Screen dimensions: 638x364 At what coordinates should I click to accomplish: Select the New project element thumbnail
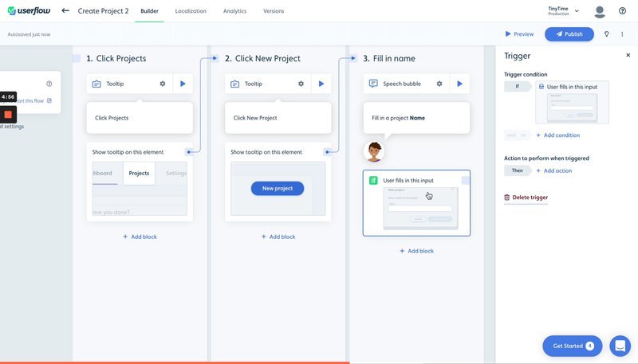coord(278,189)
